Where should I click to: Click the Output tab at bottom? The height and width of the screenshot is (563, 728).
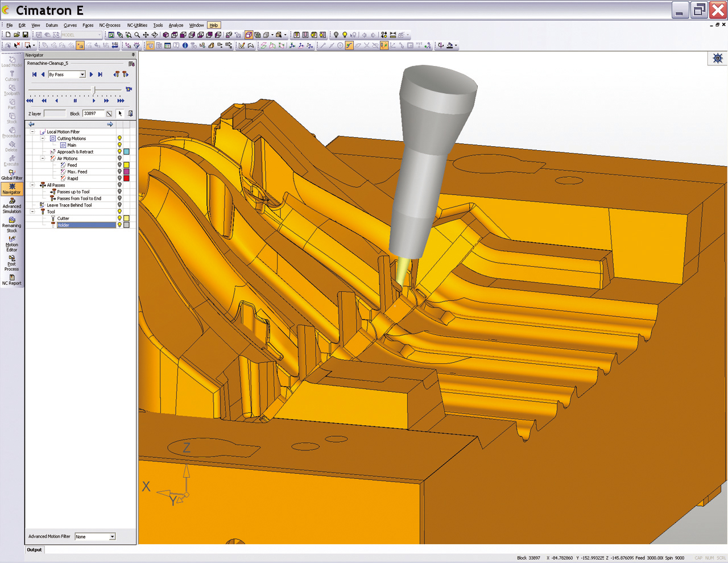click(x=34, y=550)
